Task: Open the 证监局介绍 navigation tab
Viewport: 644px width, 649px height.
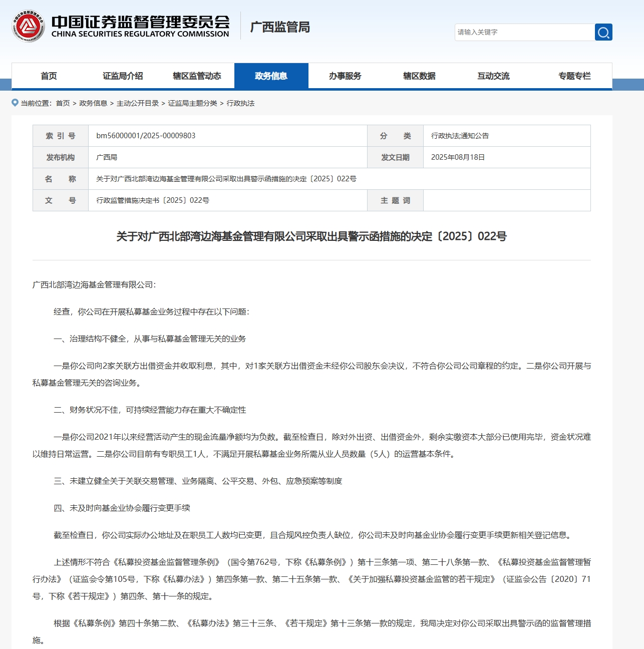Action: (x=123, y=76)
